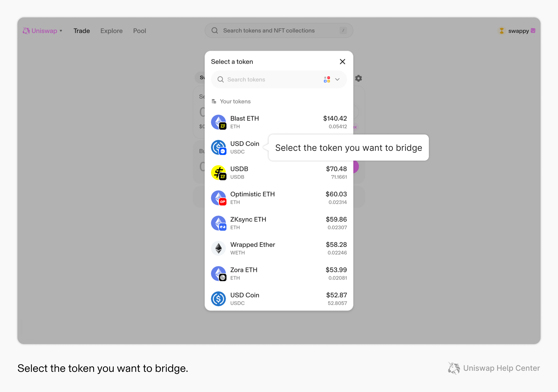The height and width of the screenshot is (392, 558).
Task: Click the 71.1661 USDB amount
Action: tap(339, 177)
